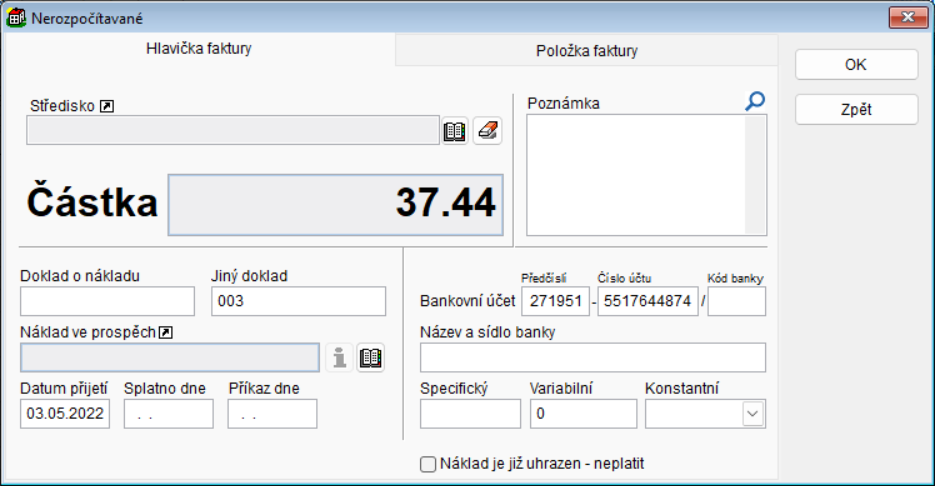
Task: Enable 'Náklad je již uhrazen - neplatit' checkbox
Action: [429, 464]
